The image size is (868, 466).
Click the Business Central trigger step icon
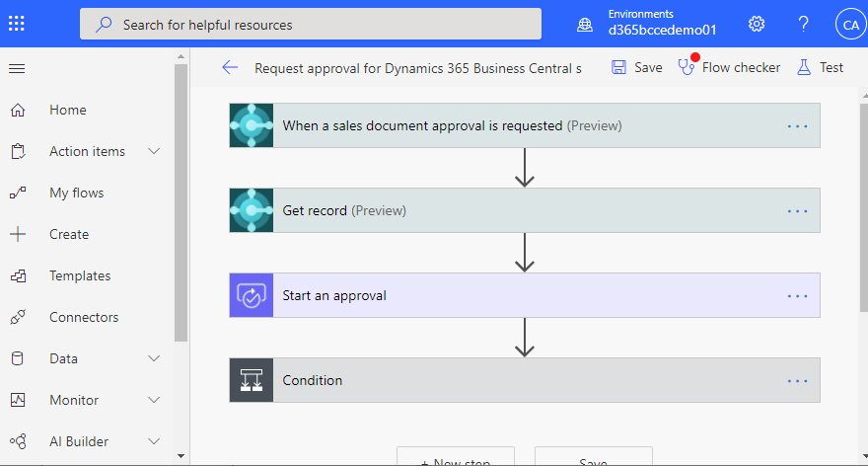[x=251, y=126]
